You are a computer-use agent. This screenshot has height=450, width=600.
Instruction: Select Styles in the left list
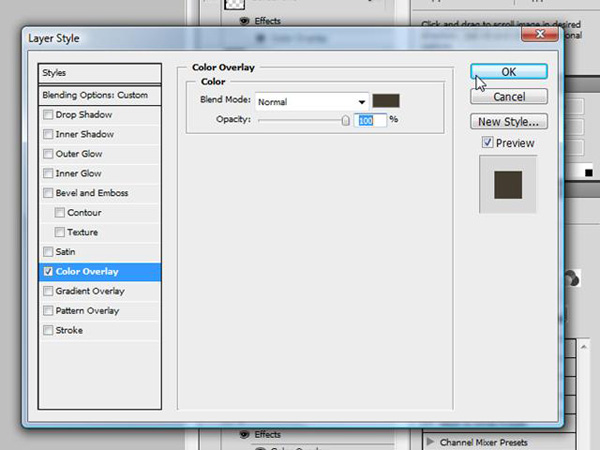coord(100,73)
